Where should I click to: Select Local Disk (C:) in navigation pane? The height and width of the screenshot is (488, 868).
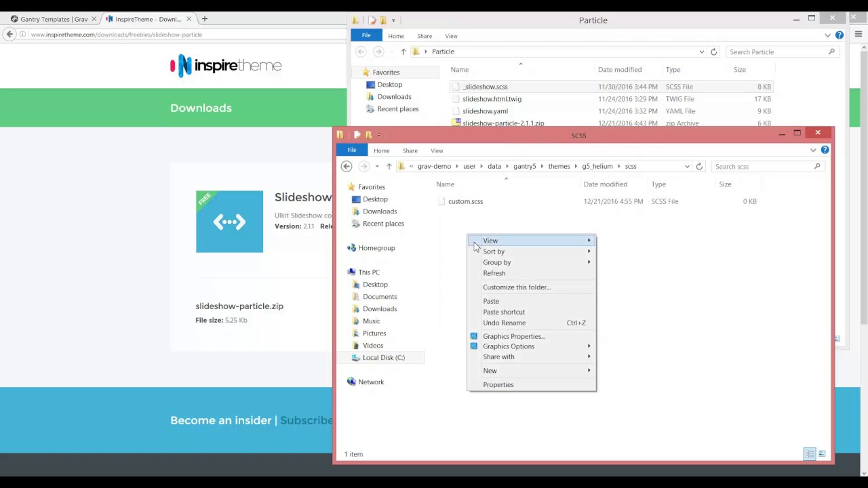click(x=383, y=358)
